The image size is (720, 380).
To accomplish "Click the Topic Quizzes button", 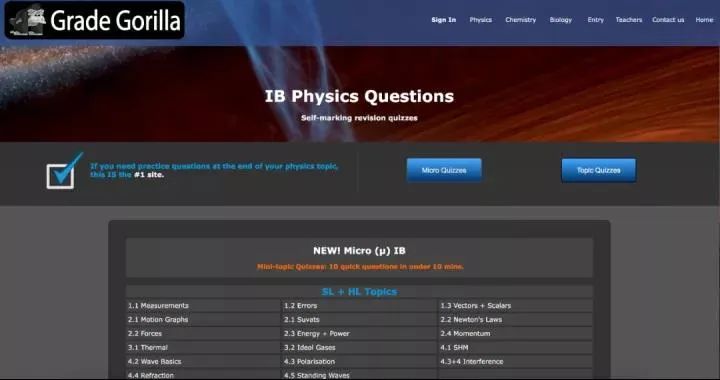I will (x=598, y=170).
